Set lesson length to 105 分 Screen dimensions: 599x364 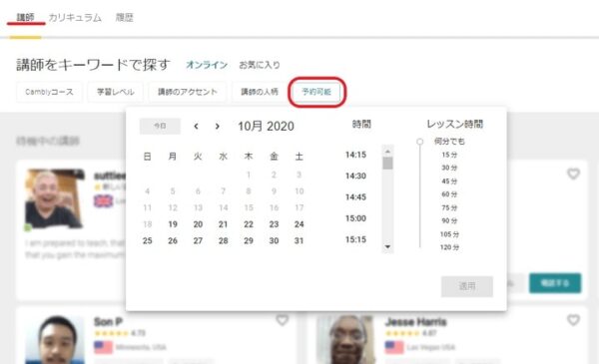449,234
